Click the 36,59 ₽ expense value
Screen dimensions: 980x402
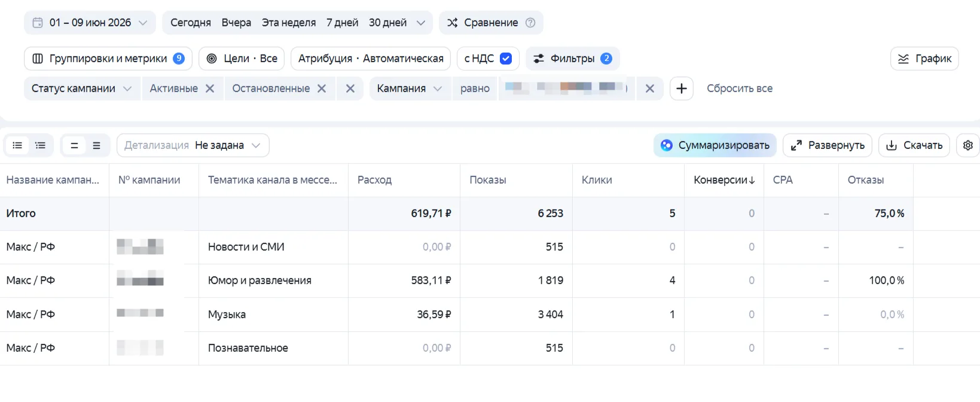pos(434,315)
